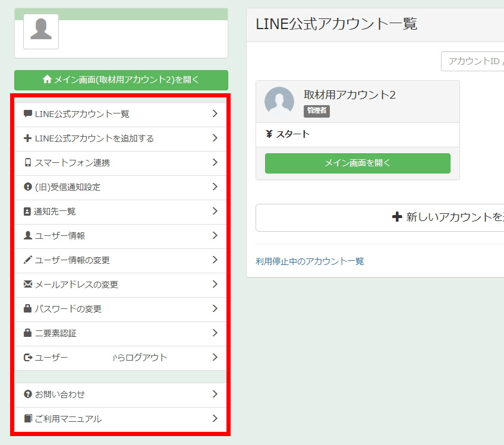Click the contact card icon for 通知先一覧

point(27,212)
